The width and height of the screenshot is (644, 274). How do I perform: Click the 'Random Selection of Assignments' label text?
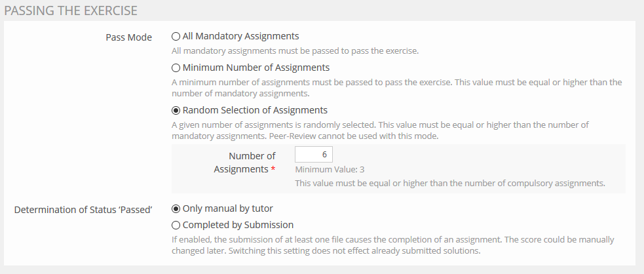tap(255, 110)
